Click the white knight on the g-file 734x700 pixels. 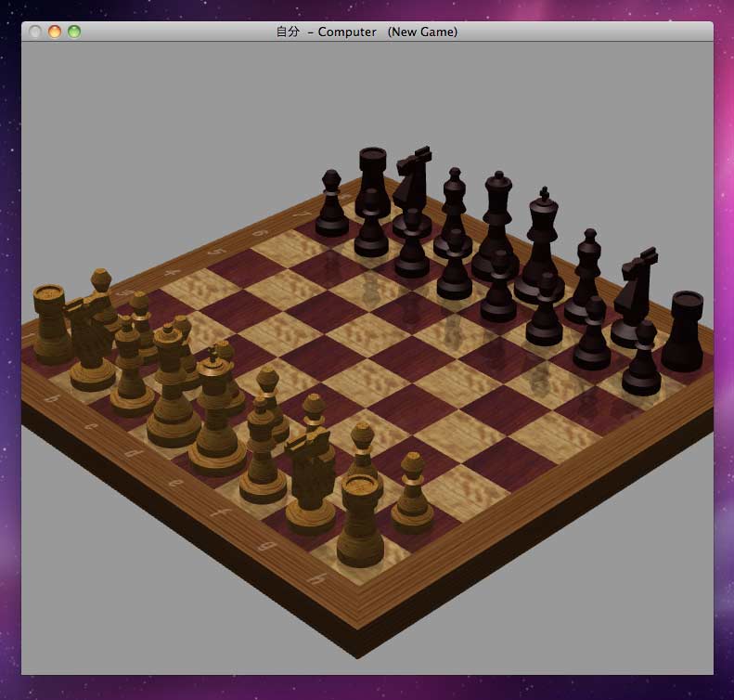coord(311,483)
